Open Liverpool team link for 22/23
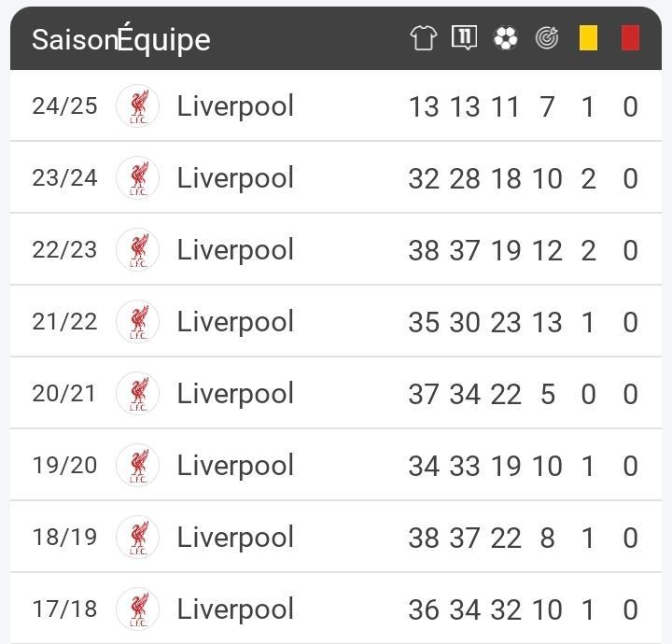 click(235, 250)
